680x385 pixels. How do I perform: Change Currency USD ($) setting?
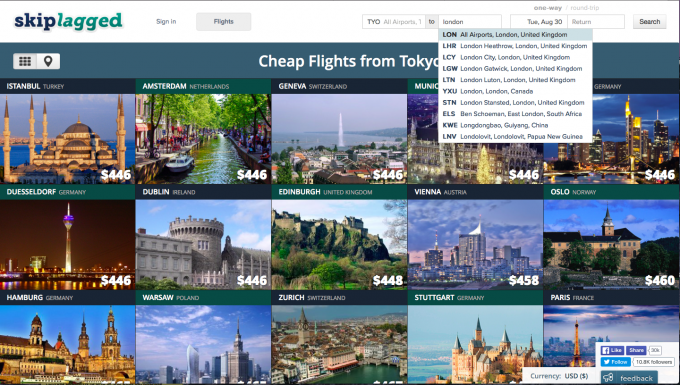click(x=559, y=376)
